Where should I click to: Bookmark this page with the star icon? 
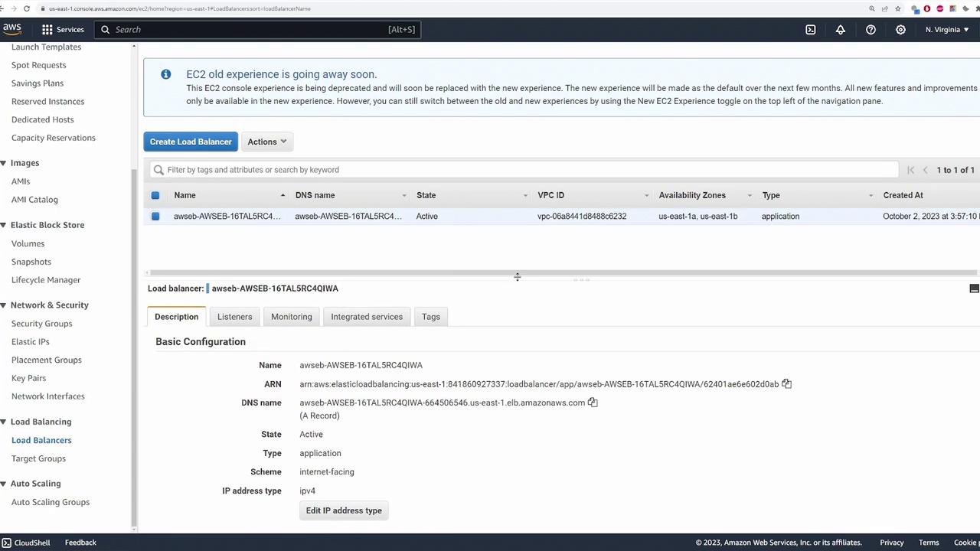click(898, 8)
